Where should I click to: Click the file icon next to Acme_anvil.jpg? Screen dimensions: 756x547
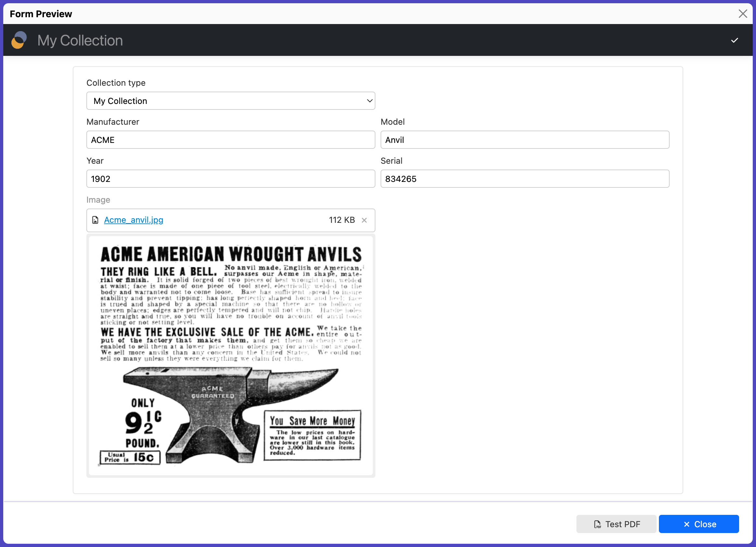click(x=95, y=220)
